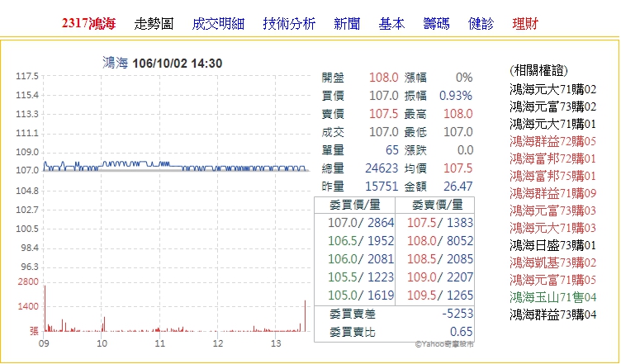The image size is (621, 364).
Task: Open warrant 鴻海群益72購05
Action: [x=552, y=141]
